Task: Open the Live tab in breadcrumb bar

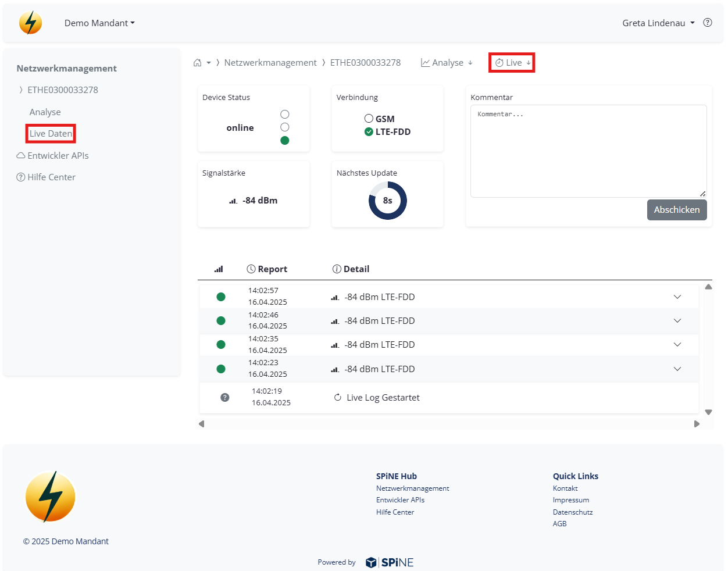Action: (x=512, y=63)
